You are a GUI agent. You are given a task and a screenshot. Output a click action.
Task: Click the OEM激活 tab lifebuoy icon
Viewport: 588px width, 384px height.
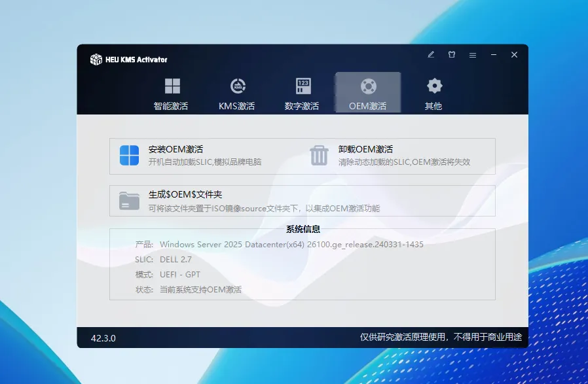click(368, 86)
